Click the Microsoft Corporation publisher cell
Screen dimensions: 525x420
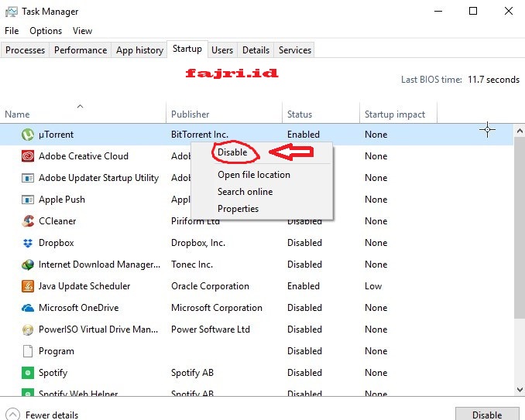(x=217, y=308)
